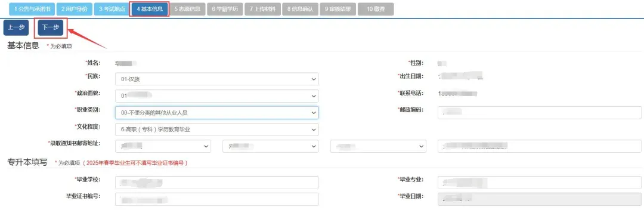
Task: Click the 基本信息 section heading
Action: pyautogui.click(x=23, y=45)
